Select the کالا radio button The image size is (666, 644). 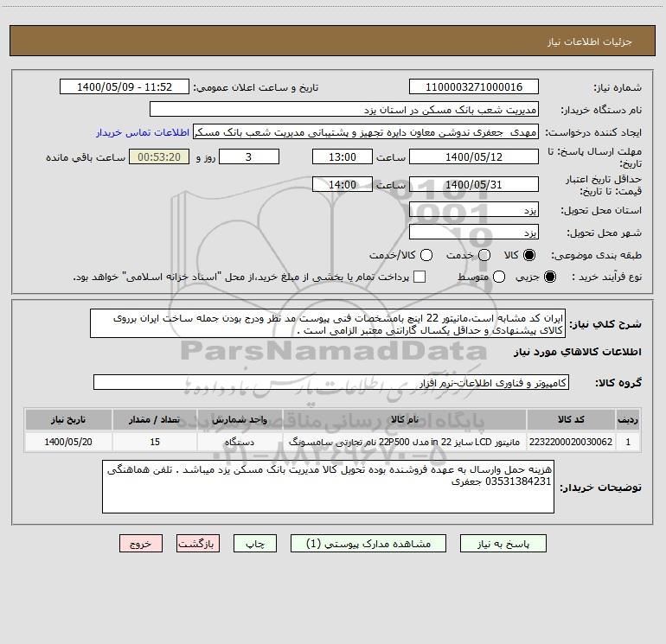(529, 255)
